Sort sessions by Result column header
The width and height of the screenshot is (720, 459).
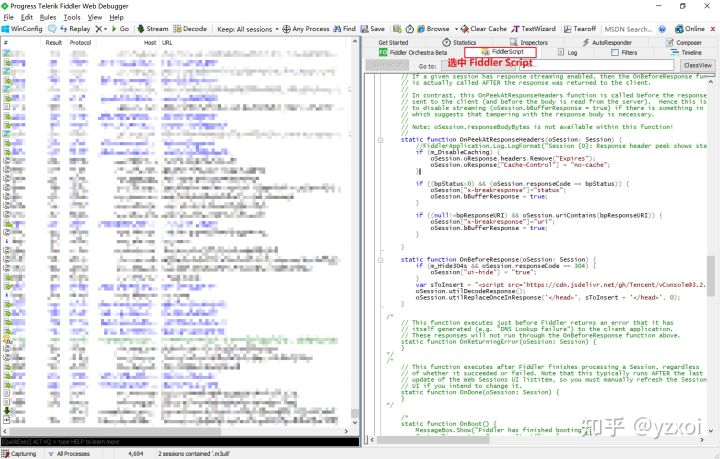tap(53, 42)
